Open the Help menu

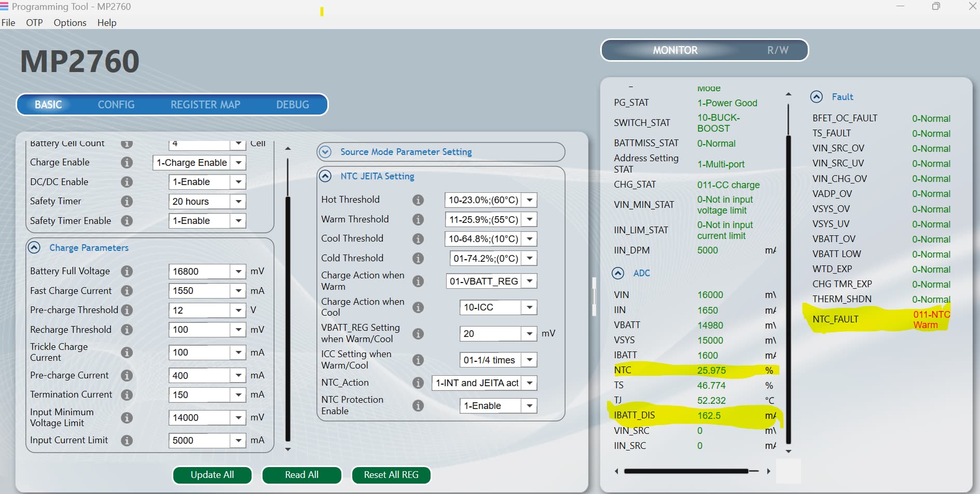pos(107,23)
